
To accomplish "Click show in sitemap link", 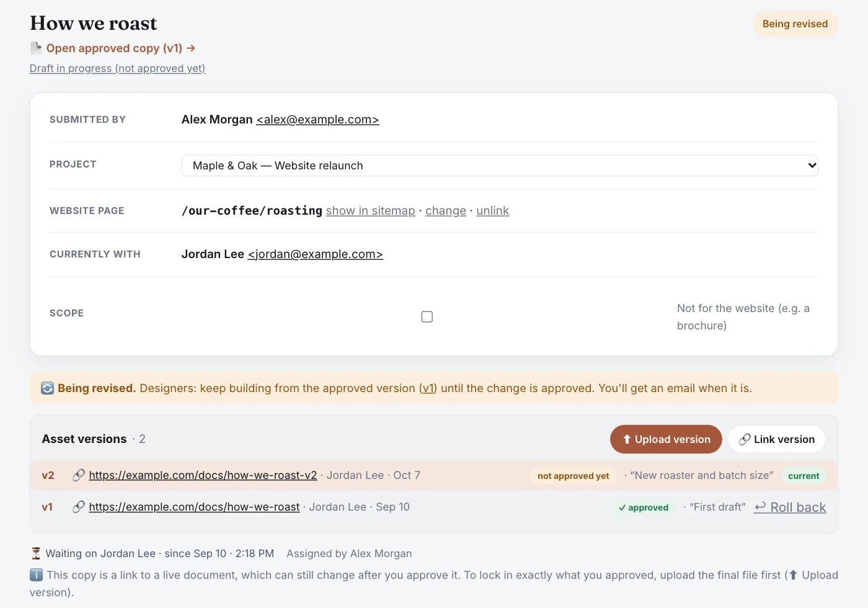I will coord(371,210).
